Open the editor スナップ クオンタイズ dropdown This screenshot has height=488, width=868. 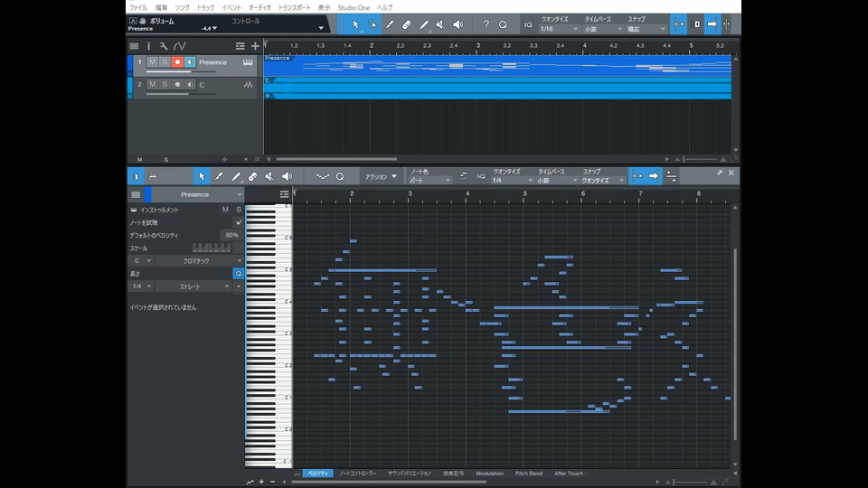click(602, 181)
